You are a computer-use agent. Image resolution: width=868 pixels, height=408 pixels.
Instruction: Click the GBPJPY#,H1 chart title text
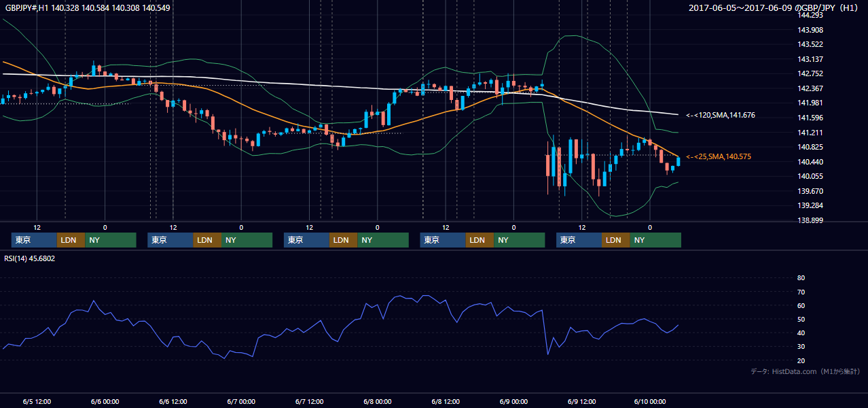coord(88,8)
